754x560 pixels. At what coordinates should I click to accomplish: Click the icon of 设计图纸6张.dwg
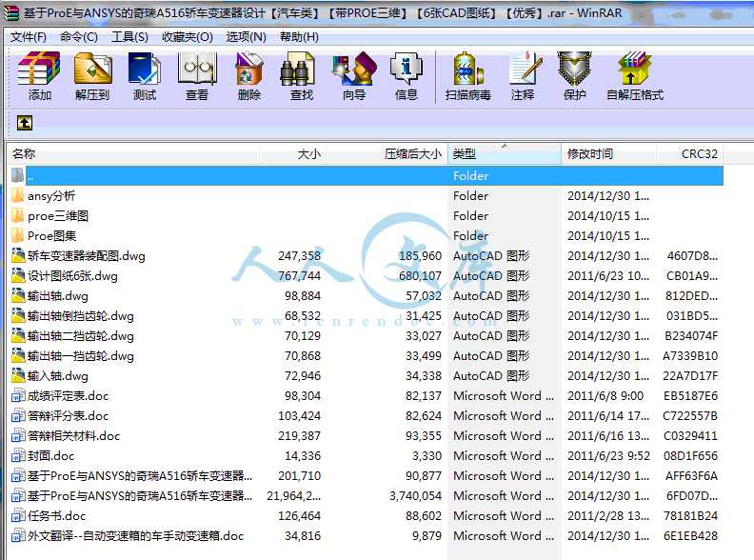click(18, 275)
